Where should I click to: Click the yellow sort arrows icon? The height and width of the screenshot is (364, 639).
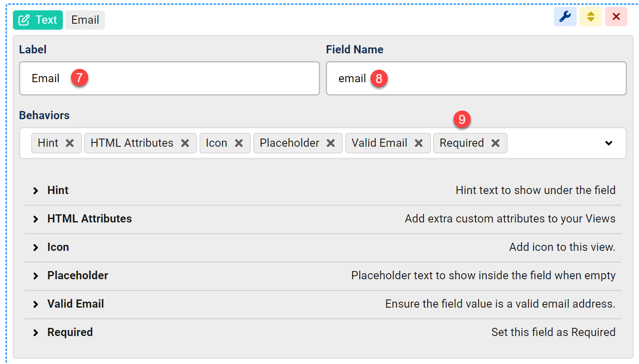590,17
